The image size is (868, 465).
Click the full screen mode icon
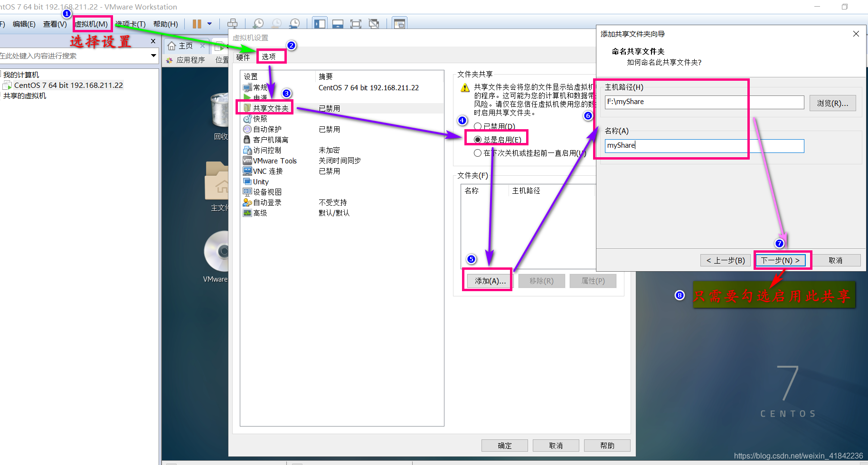pyautogui.click(x=356, y=24)
